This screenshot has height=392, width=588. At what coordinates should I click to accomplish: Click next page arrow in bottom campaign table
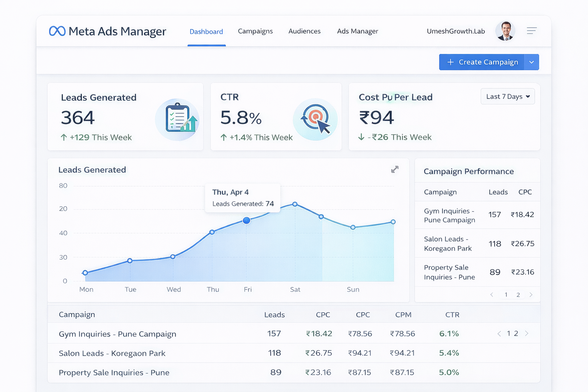pyautogui.click(x=527, y=333)
